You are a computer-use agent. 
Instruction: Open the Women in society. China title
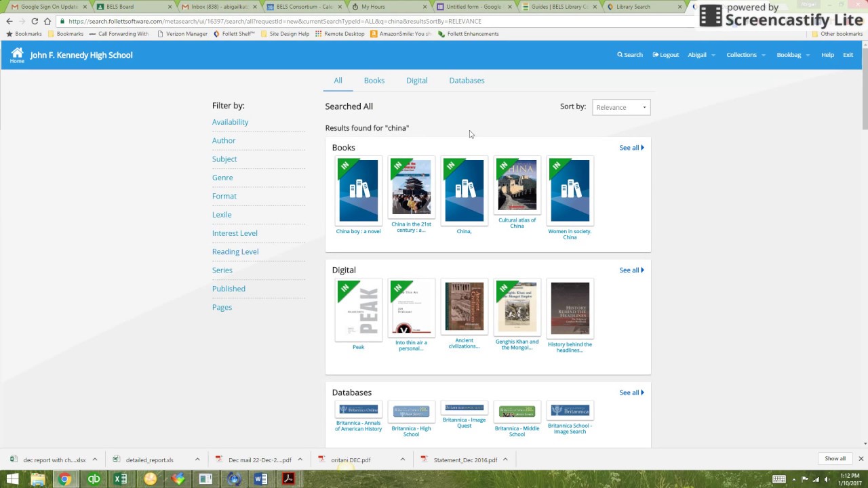pos(570,234)
